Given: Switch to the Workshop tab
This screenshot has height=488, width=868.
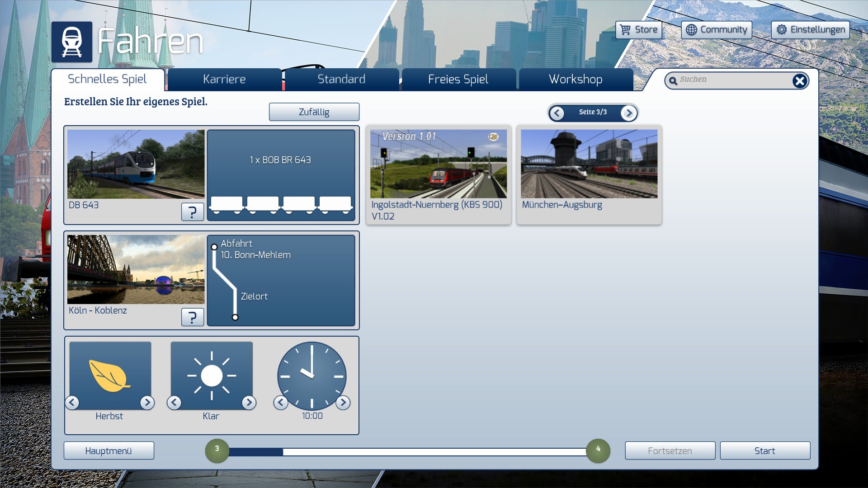Looking at the screenshot, I should (575, 80).
